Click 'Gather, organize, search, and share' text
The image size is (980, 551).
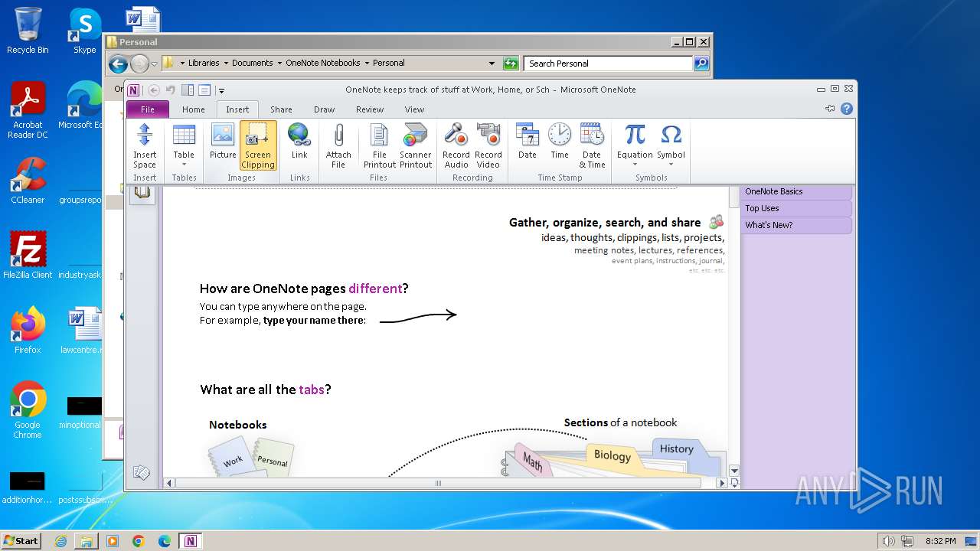coord(605,223)
